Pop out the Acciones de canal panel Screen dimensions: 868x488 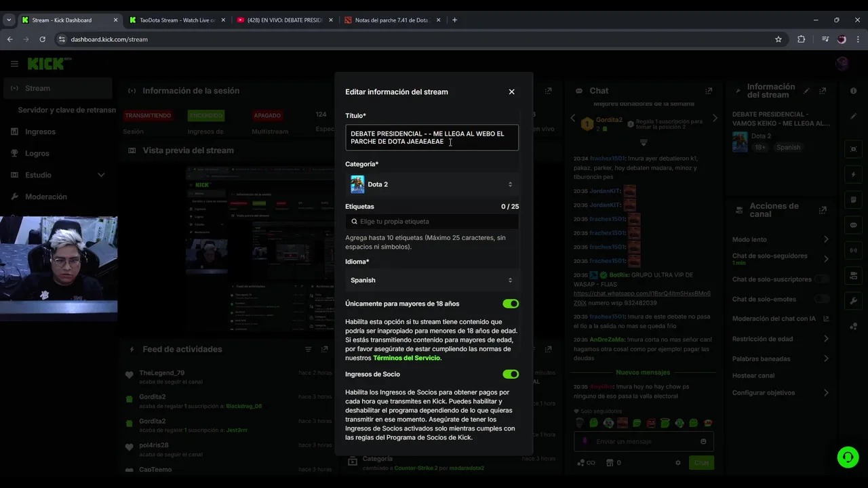pyautogui.click(x=823, y=210)
